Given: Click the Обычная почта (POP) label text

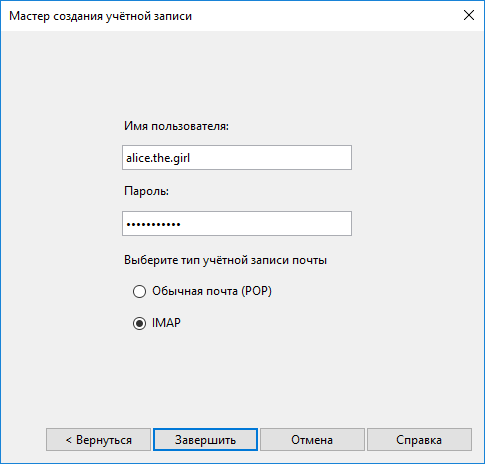Looking at the screenshot, I should (x=212, y=291).
